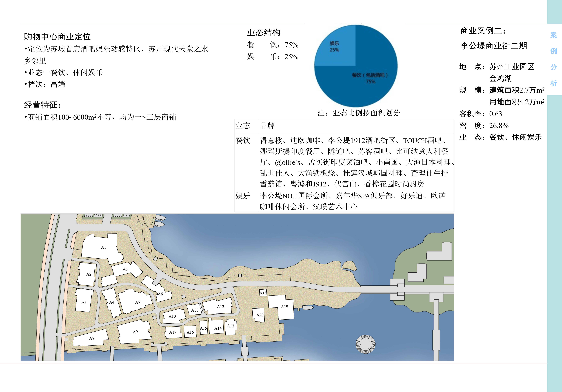Viewport: 562px width, 392px height.
Task: Select building A16 on the map
Action: pyautogui.click(x=190, y=332)
